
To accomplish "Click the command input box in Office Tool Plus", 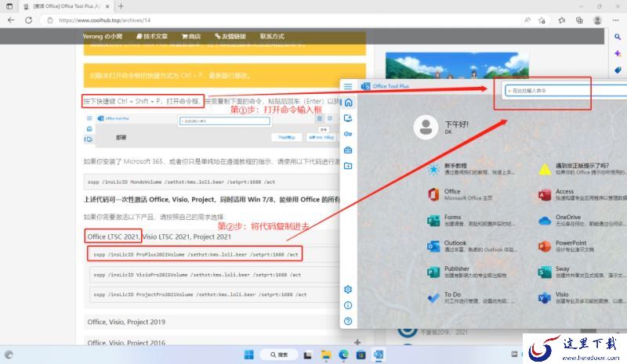I will pos(566,91).
